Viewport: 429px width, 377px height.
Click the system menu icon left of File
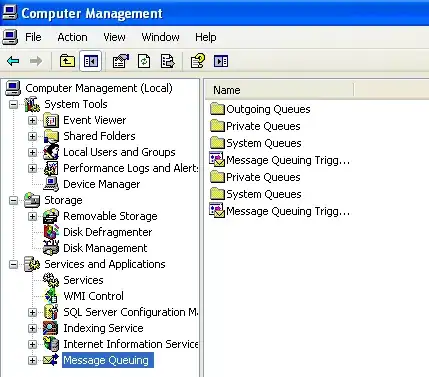[10, 37]
